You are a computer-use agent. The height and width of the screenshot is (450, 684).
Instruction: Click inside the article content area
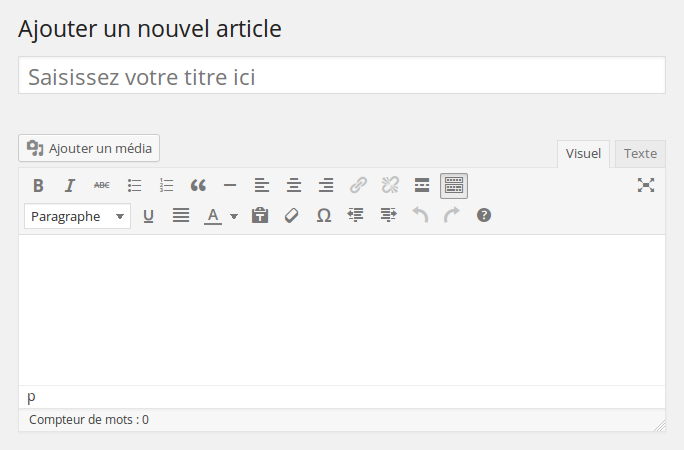tap(342, 310)
